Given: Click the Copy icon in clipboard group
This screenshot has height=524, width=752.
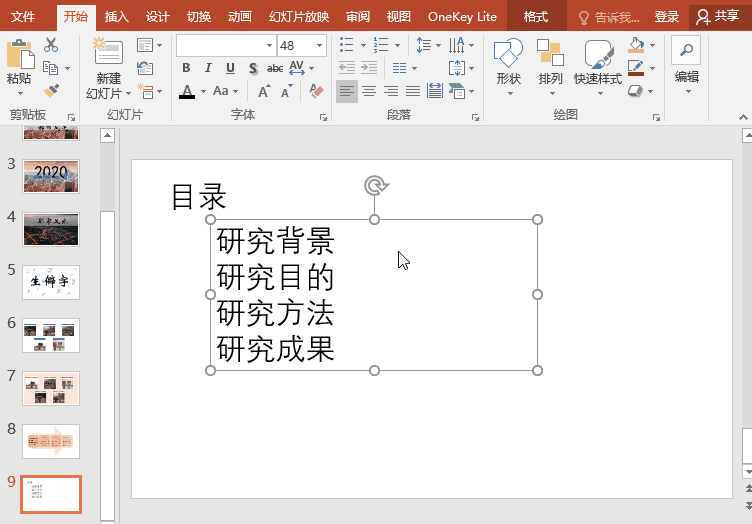Looking at the screenshot, I should tap(50, 68).
